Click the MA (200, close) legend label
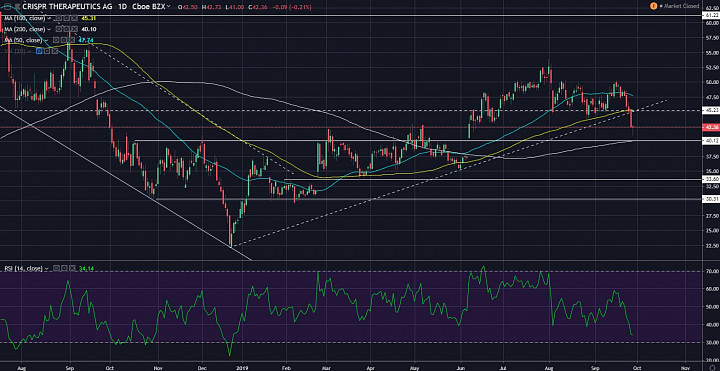The width and height of the screenshot is (720, 371). click(24, 29)
